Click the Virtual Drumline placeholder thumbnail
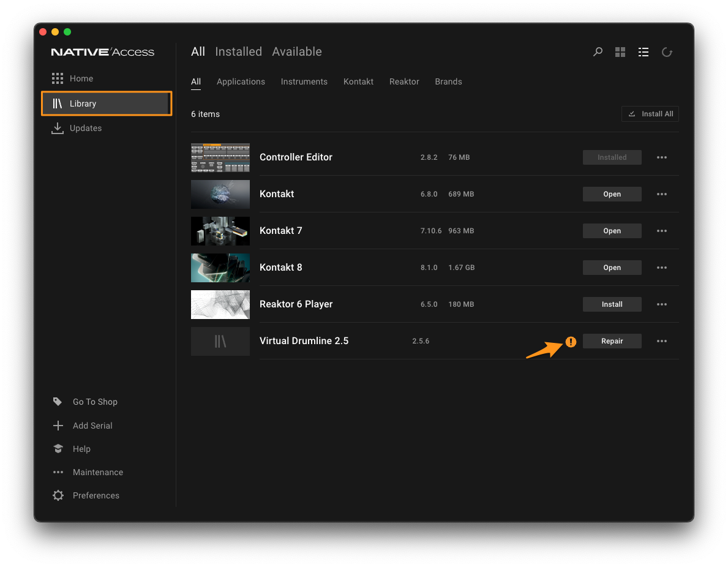The width and height of the screenshot is (728, 567). [220, 341]
